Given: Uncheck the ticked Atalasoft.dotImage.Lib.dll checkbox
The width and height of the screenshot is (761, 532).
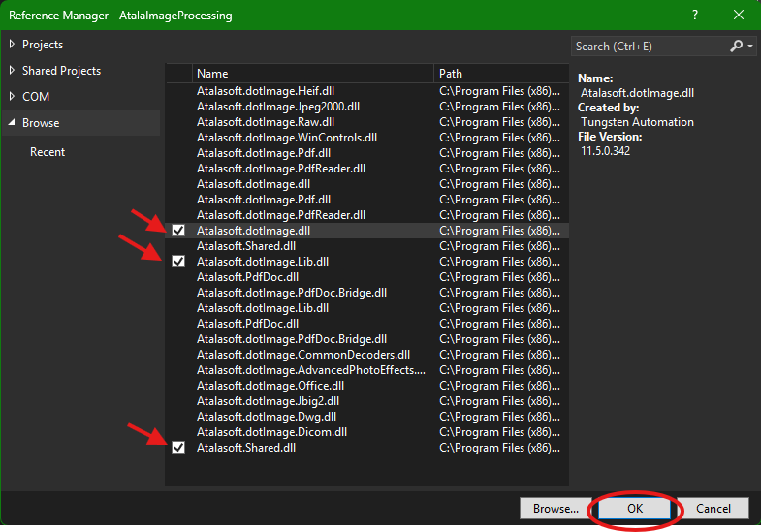Looking at the screenshot, I should 178,262.
